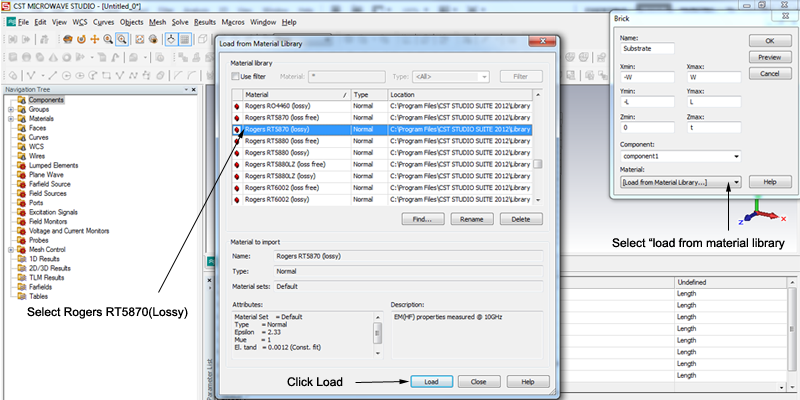Screen dimensions: 800x400
Task: Click red material icon of Rogers RT6002 (lossy)
Action: [x=237, y=199]
